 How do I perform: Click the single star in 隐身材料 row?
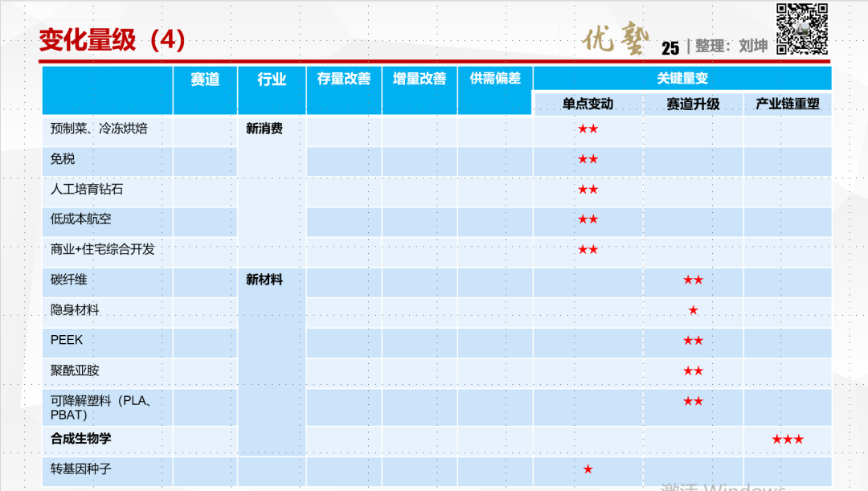pos(693,310)
